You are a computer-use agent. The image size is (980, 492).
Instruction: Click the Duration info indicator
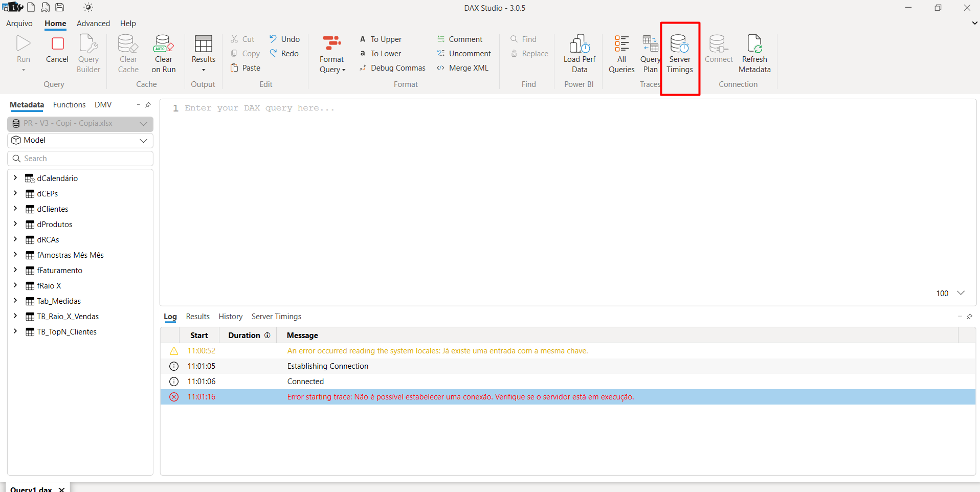[x=268, y=335]
